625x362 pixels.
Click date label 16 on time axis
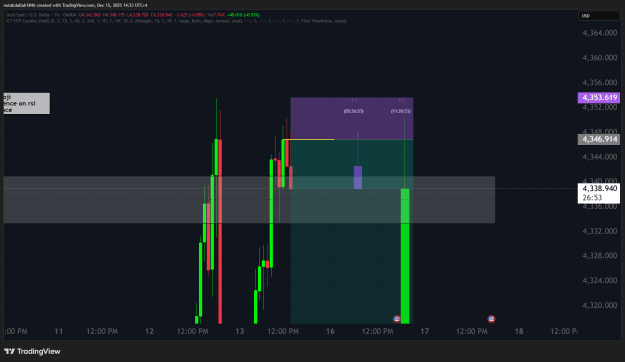(x=330, y=331)
